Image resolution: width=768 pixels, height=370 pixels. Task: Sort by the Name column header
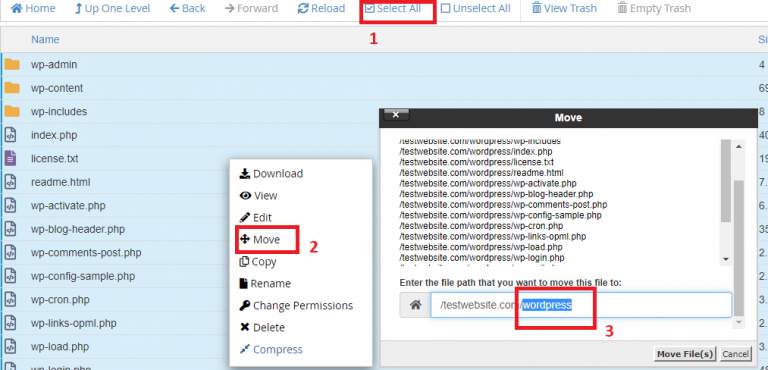[x=45, y=40]
